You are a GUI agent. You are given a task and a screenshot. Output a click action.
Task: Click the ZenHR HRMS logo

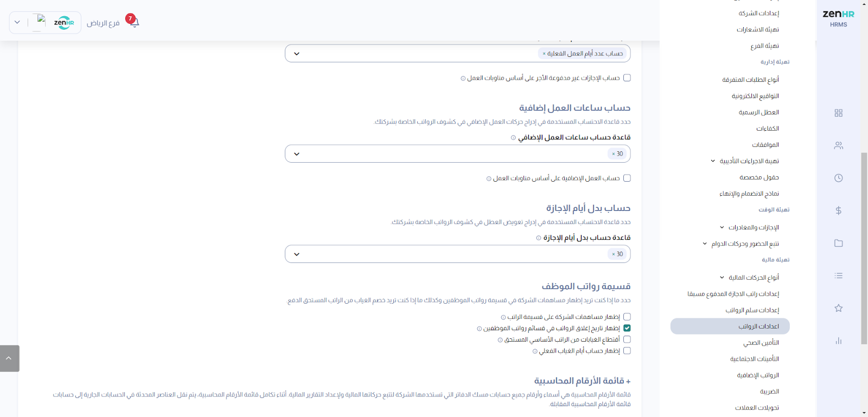838,18
